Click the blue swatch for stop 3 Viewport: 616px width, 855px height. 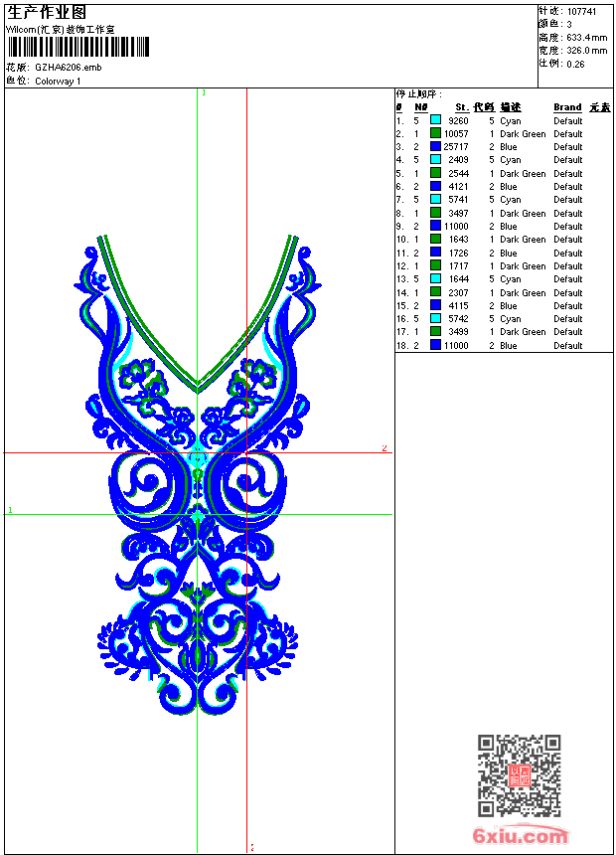[x=435, y=147]
